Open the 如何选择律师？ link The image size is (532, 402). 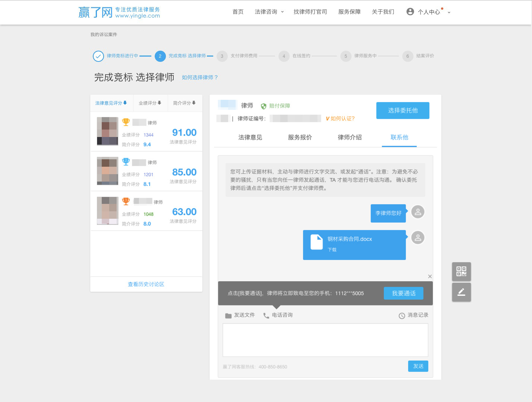(200, 77)
